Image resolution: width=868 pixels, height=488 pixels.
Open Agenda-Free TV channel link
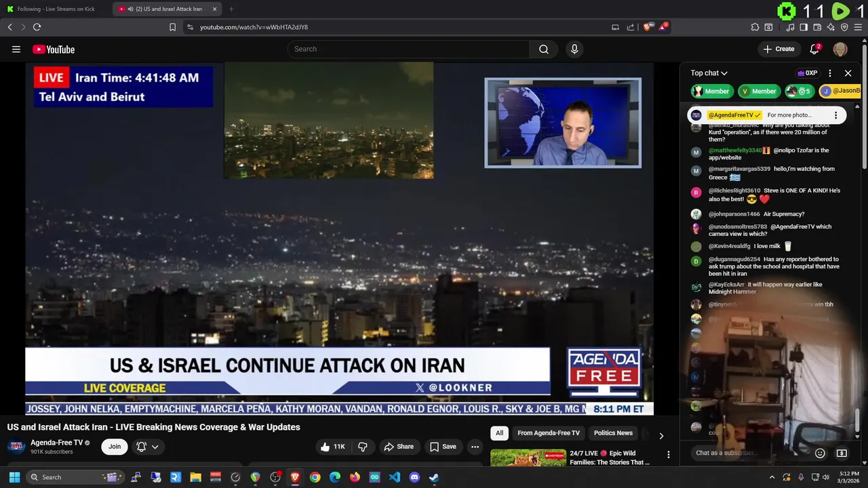(x=56, y=443)
